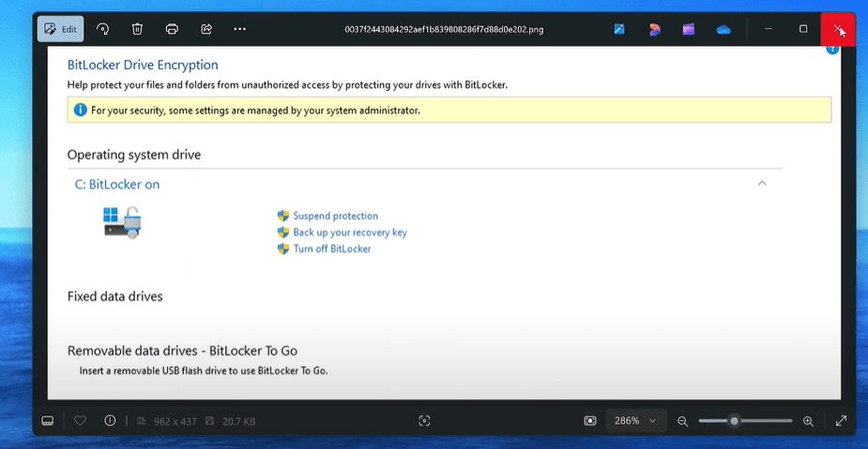The width and height of the screenshot is (868, 449).
Task: Click the image file name in title bar
Action: [444, 29]
